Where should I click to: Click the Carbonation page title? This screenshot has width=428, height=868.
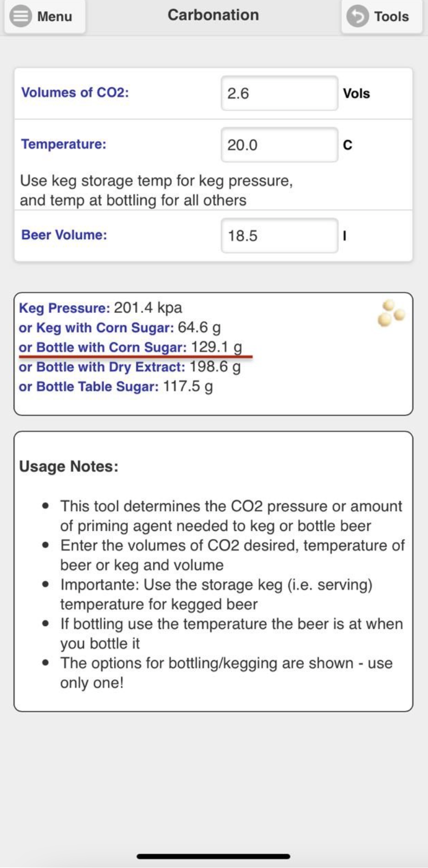click(x=213, y=15)
